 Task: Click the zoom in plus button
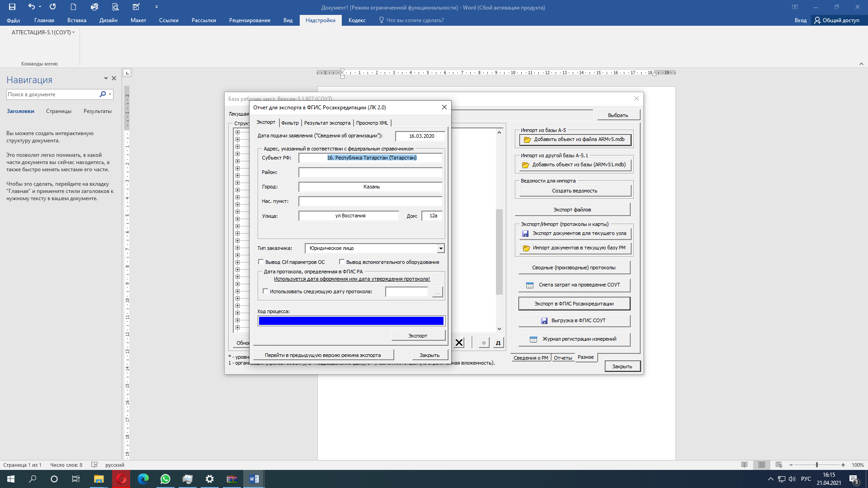coord(843,465)
